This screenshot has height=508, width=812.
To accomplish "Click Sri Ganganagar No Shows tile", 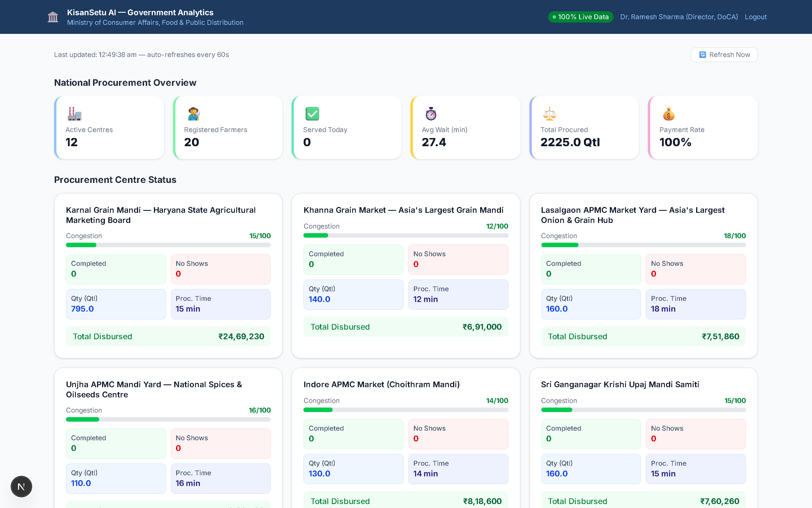I will (x=696, y=434).
